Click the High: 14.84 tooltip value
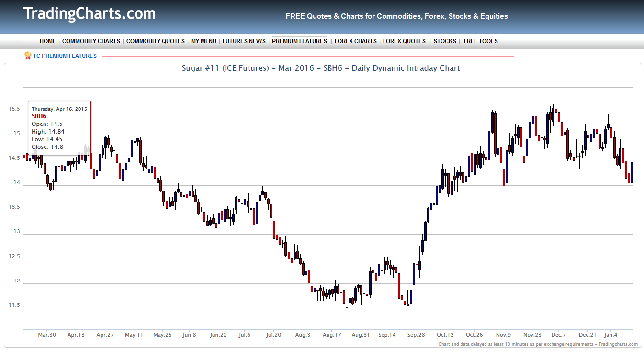The height and width of the screenshot is (360, 644). (x=48, y=132)
